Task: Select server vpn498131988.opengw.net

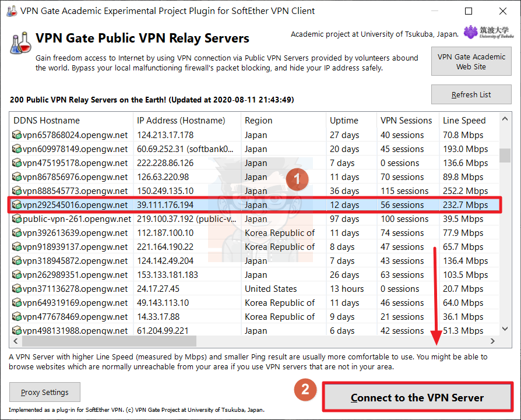Action: pos(254,330)
